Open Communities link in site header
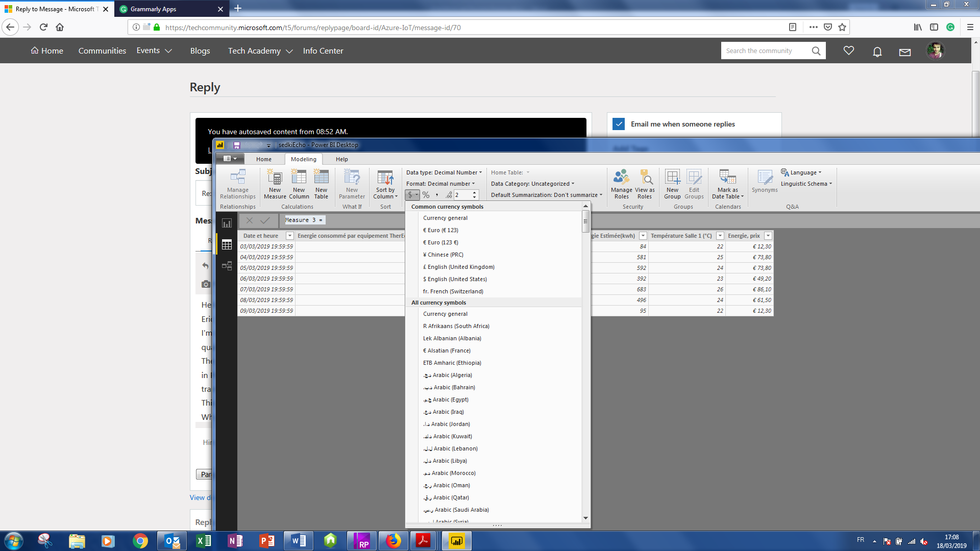The image size is (980, 551). pyautogui.click(x=102, y=51)
